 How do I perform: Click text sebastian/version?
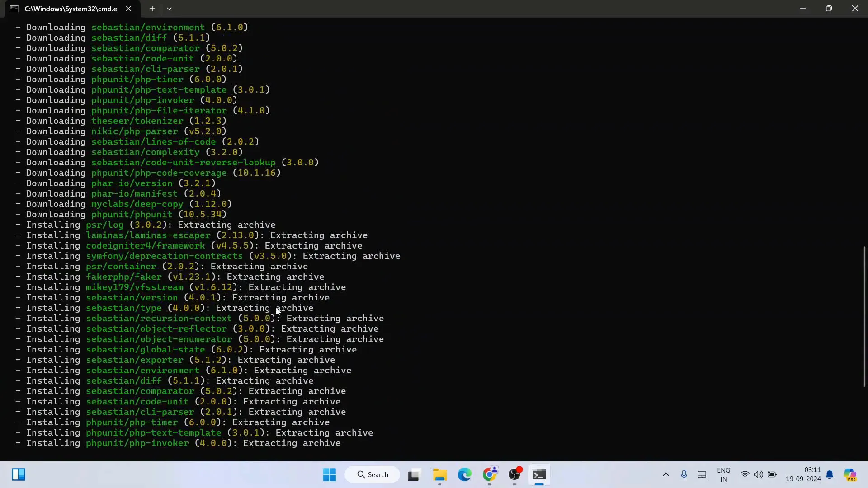click(x=132, y=298)
